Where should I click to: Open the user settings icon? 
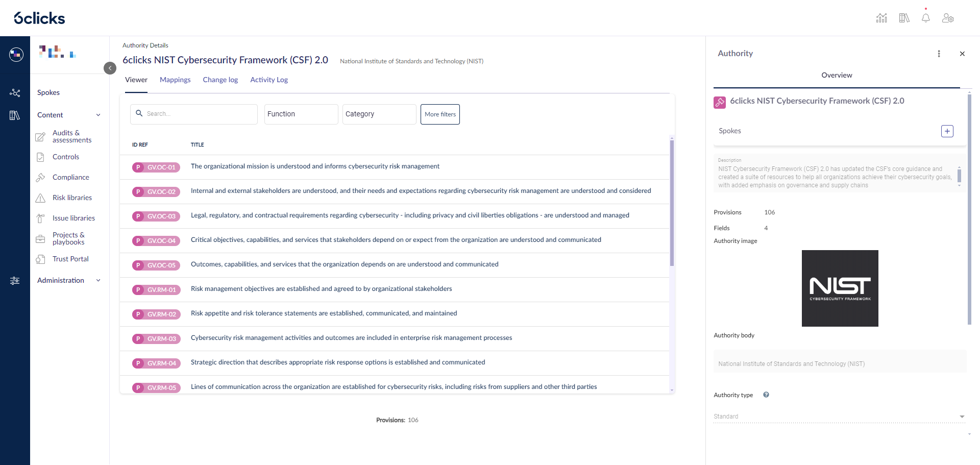[948, 18]
